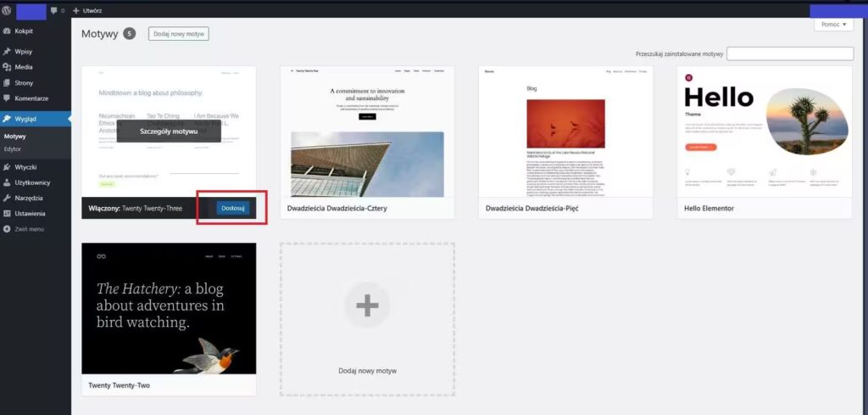The image size is (868, 415).
Task: Click the Komentarze speech bubble icon
Action: (x=7, y=98)
